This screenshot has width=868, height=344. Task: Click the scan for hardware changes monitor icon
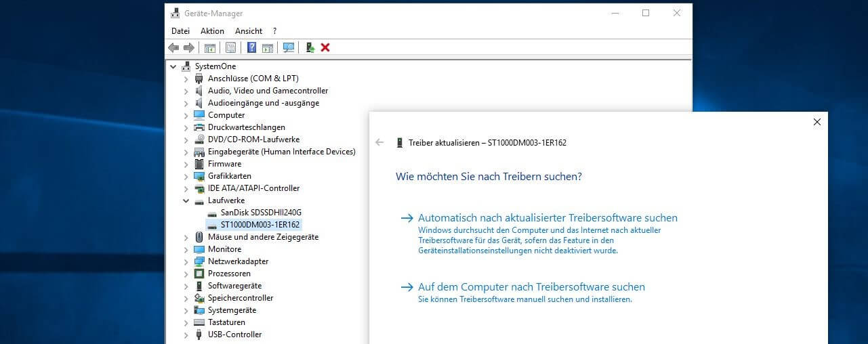pyautogui.click(x=289, y=47)
